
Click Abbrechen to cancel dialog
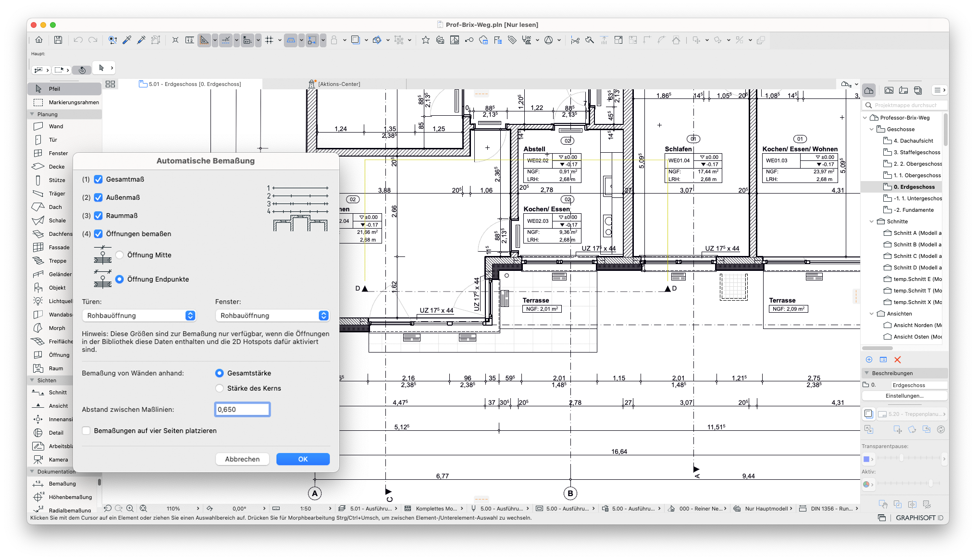(242, 458)
